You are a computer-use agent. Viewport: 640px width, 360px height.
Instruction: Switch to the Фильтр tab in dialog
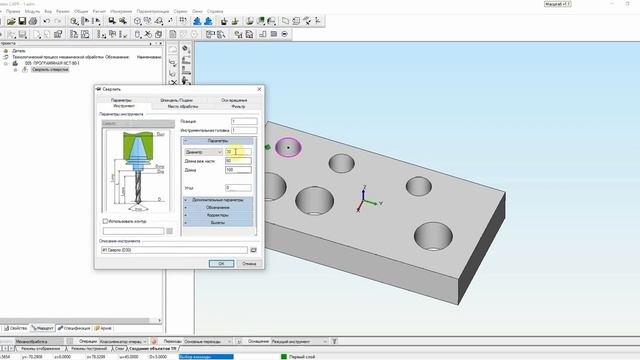238,107
